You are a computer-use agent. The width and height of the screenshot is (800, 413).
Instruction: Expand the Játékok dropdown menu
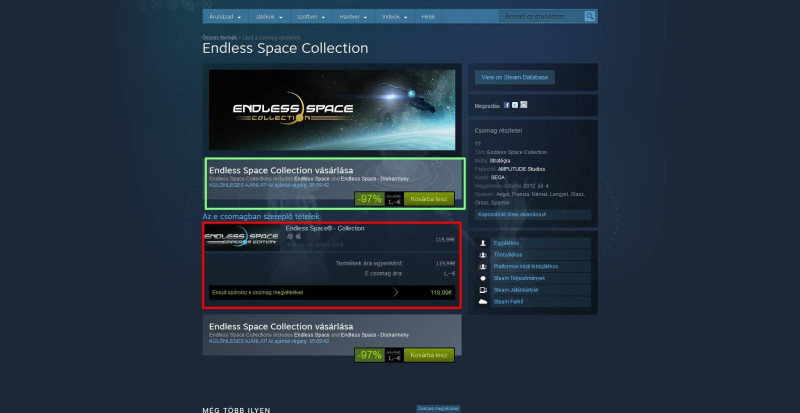click(x=269, y=17)
